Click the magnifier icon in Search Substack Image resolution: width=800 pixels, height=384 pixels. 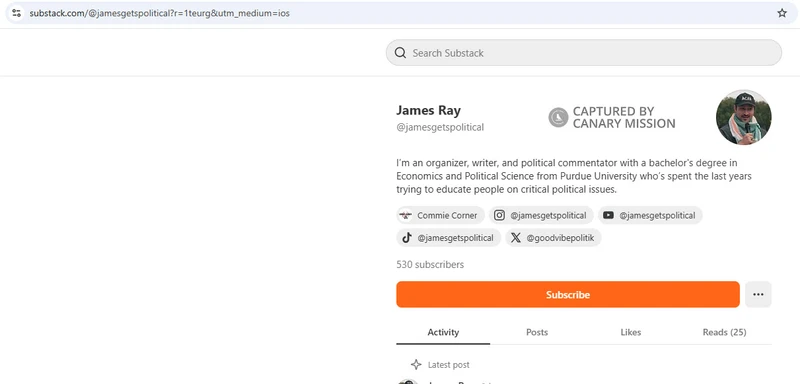[401, 53]
